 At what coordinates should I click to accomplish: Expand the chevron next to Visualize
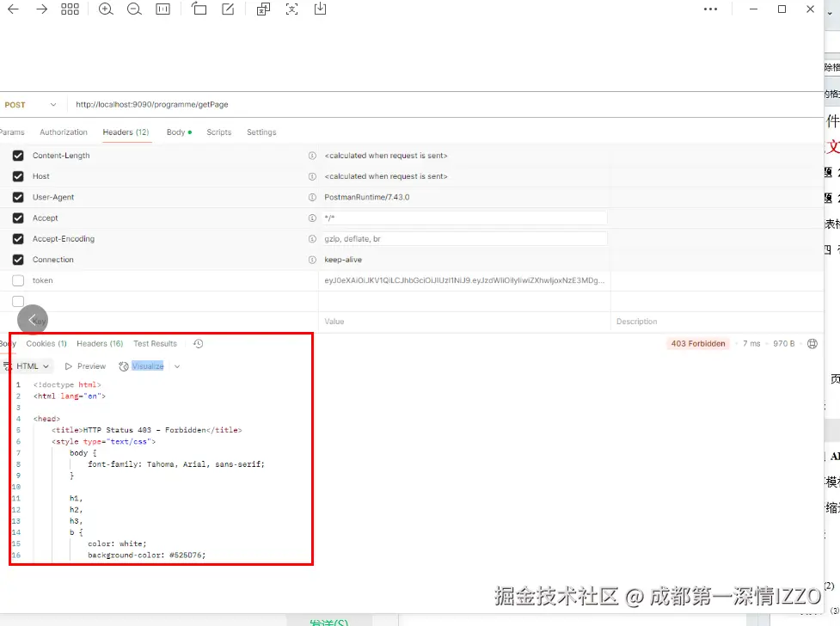(177, 366)
